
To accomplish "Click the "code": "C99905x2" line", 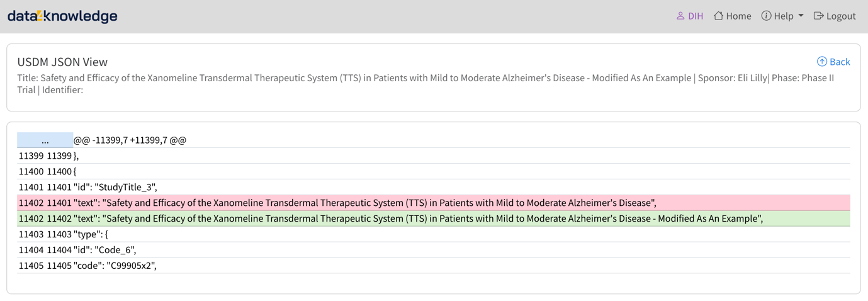I will pos(115,266).
